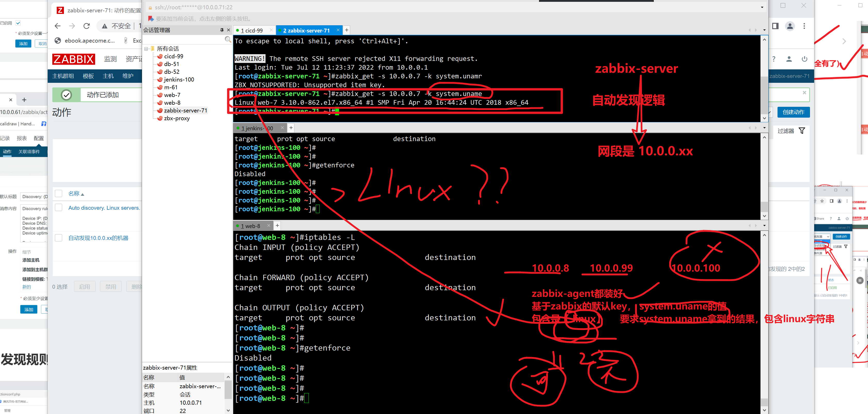Open Auto discovery. Linux servers. link

point(104,208)
